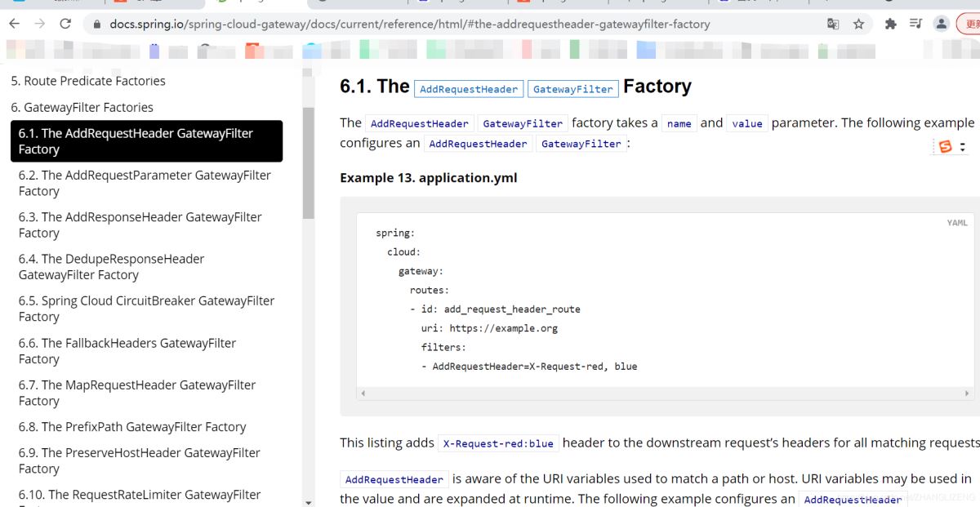Image resolution: width=980 pixels, height=507 pixels.
Task: Click the GatewayFilter code tag in heading
Action: point(572,89)
